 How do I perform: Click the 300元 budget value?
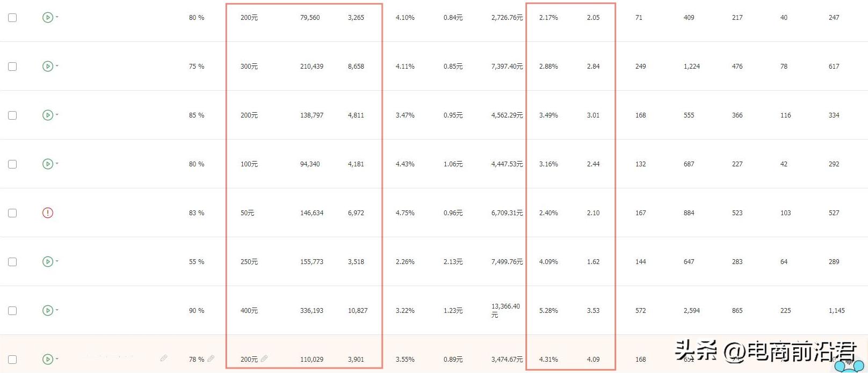249,67
